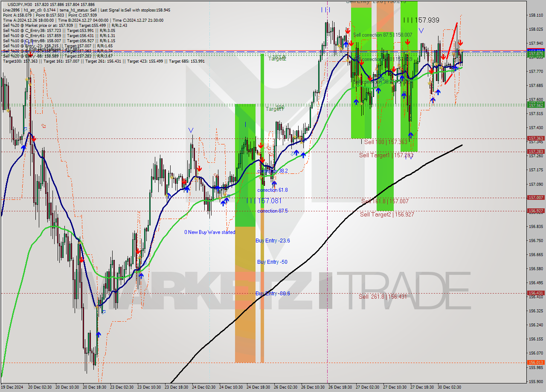Click the 158.025 price scale value
Image resolution: width=546 pixels, height=392 pixels.
[536, 29]
